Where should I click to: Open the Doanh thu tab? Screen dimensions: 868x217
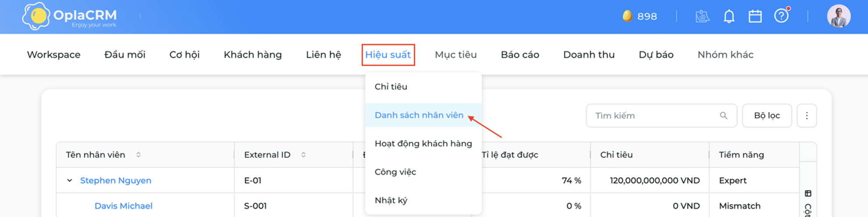click(589, 55)
